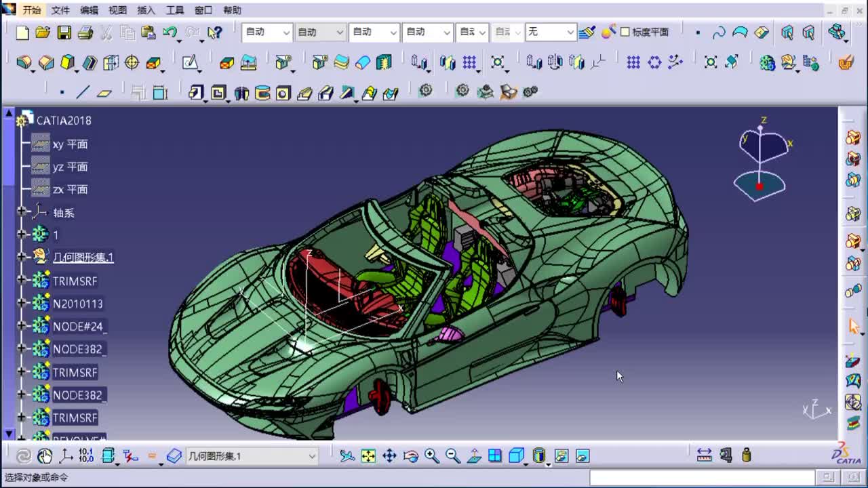Click the Painter brush icon

(x=587, y=32)
